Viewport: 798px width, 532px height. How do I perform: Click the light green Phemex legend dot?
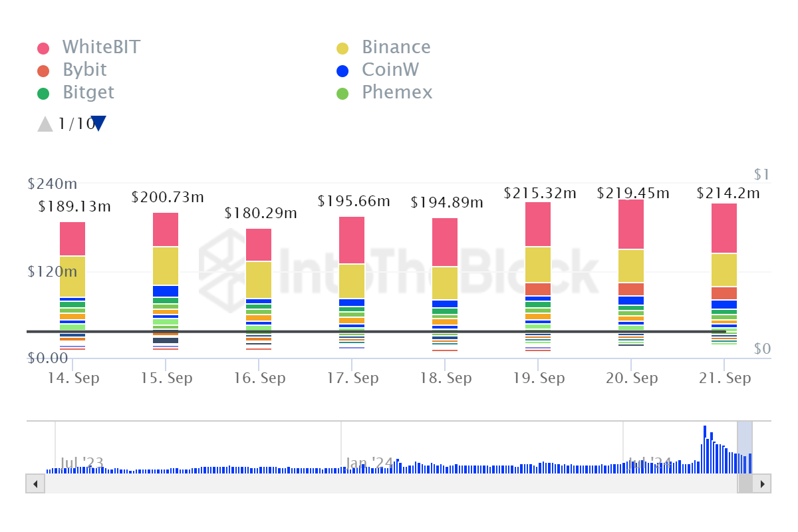342,93
